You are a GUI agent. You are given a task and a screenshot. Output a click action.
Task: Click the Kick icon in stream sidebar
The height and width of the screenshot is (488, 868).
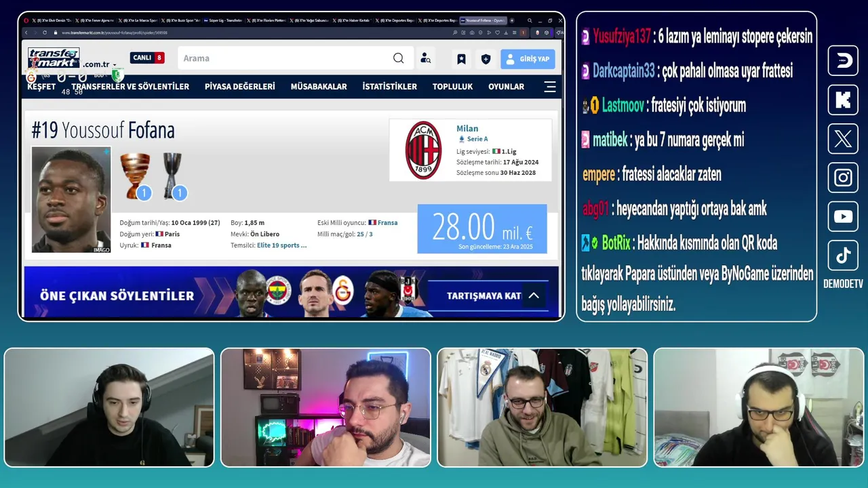[843, 100]
